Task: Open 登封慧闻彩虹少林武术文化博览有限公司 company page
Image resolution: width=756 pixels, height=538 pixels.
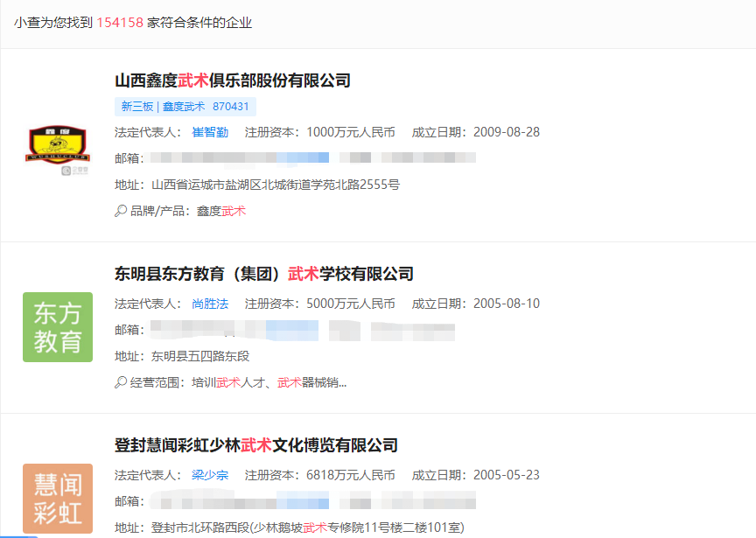Action: 256,445
